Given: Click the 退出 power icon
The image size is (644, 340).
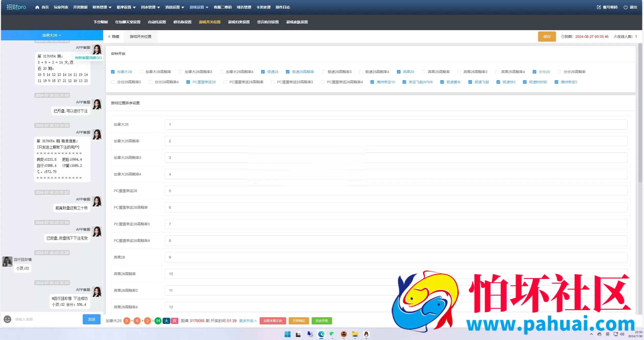Looking at the screenshot, I should 626,7.
